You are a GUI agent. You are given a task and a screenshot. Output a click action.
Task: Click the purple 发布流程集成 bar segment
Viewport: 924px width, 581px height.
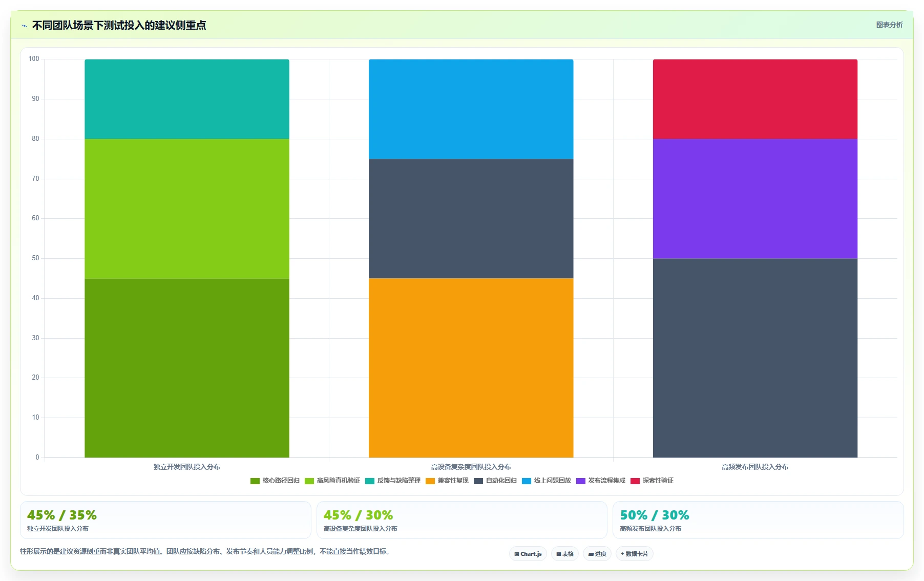[x=755, y=199]
